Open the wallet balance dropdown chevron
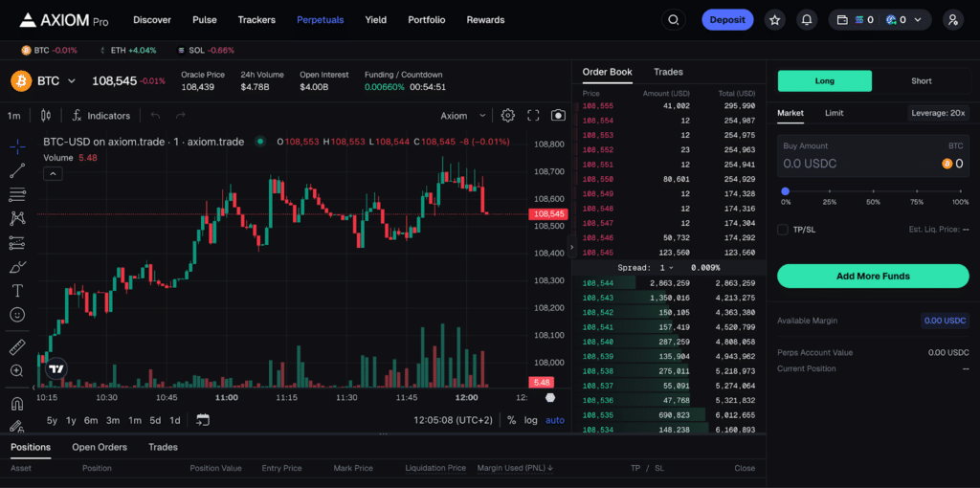The image size is (980, 488). coord(918,20)
